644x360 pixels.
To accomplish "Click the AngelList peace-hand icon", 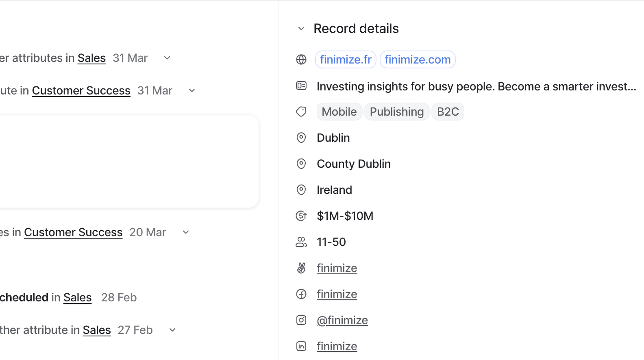I will coord(301,268).
